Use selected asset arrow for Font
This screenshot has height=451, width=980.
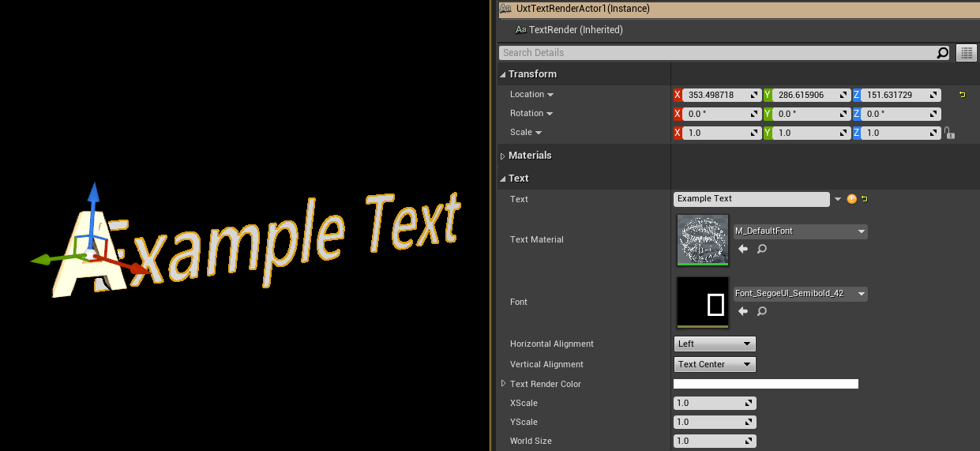coord(743,311)
